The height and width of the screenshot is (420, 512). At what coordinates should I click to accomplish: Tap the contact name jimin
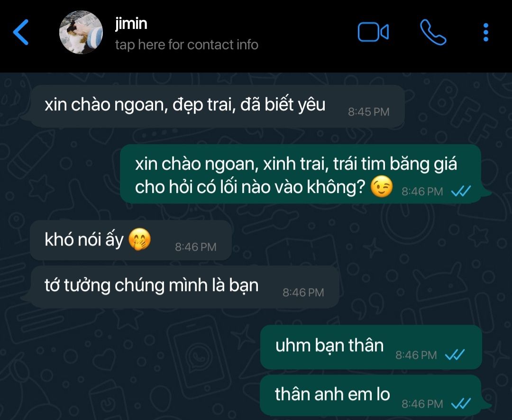point(131,24)
